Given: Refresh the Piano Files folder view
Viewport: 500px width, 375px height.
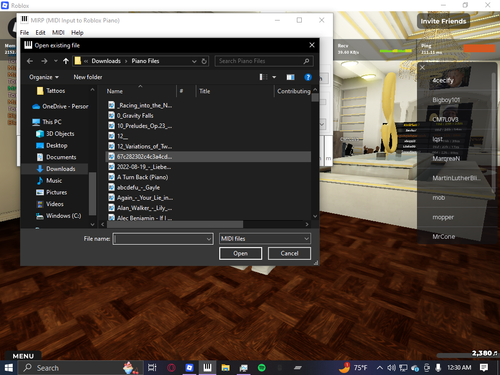Looking at the screenshot, I should (x=204, y=61).
